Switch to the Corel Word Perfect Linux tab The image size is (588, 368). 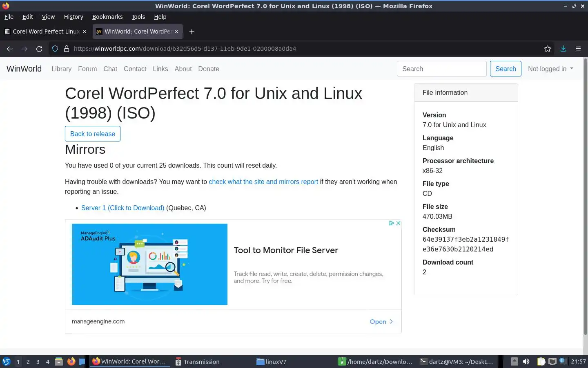point(45,31)
